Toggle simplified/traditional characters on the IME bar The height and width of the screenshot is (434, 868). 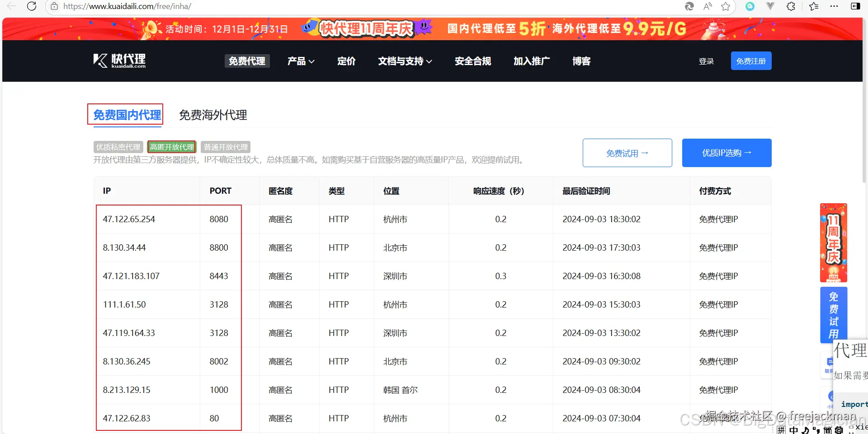click(x=827, y=429)
